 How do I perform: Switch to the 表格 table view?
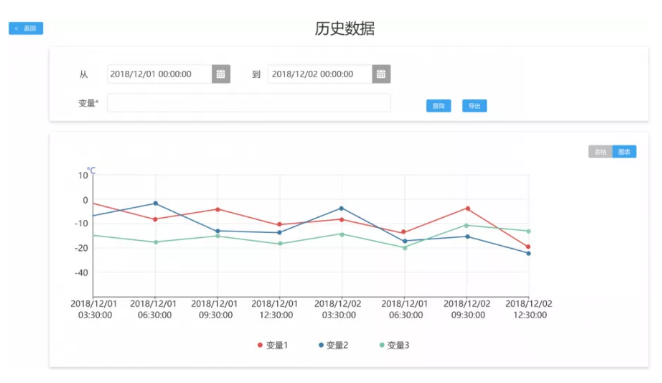(600, 152)
